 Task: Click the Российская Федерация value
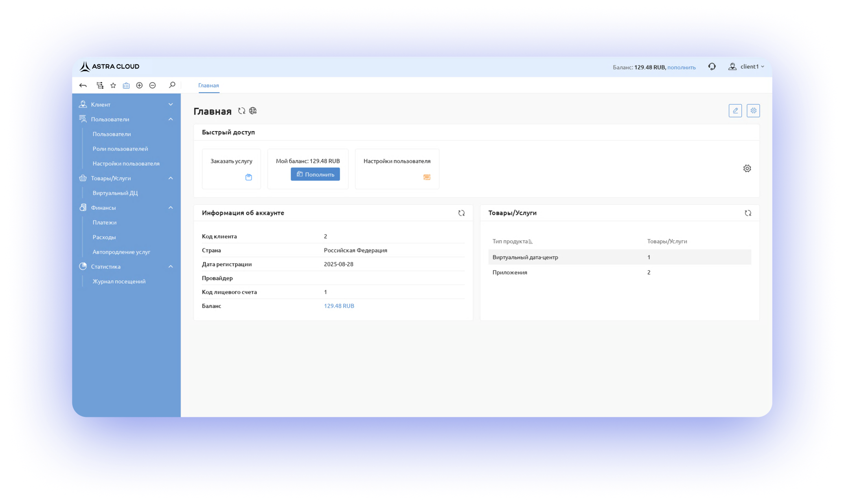point(355,250)
